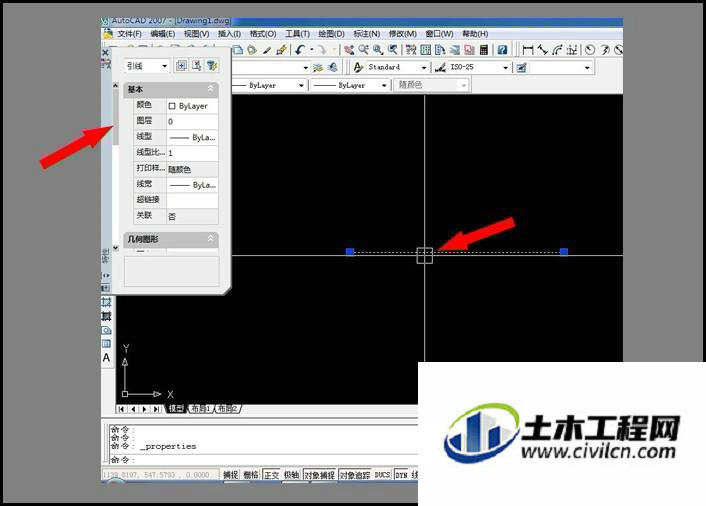706x506 pixels.
Task: Select the Aligned dimension tool
Action: click(x=543, y=50)
